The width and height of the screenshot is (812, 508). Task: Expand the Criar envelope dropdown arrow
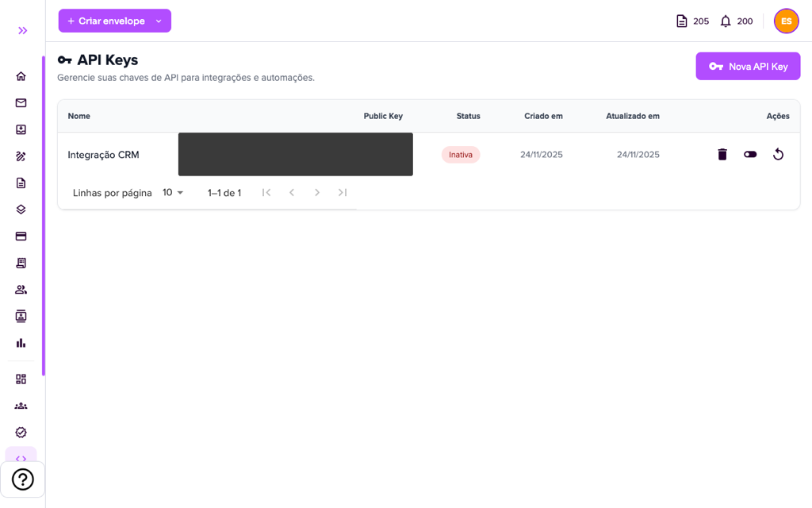159,21
